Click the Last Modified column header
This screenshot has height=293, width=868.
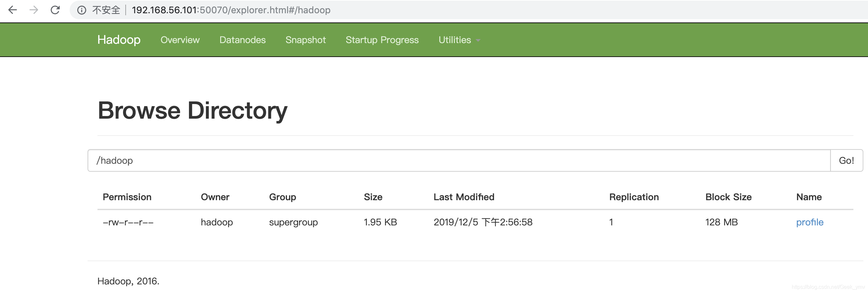coord(464,197)
